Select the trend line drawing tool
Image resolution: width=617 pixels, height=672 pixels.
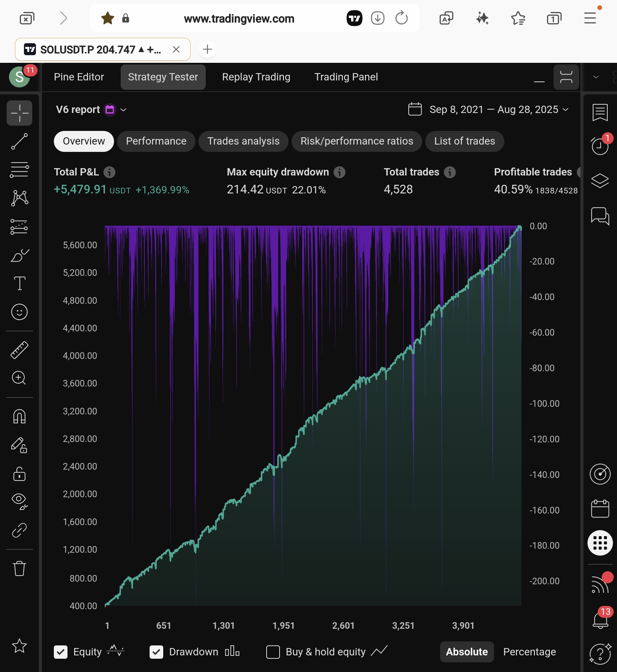point(19,142)
